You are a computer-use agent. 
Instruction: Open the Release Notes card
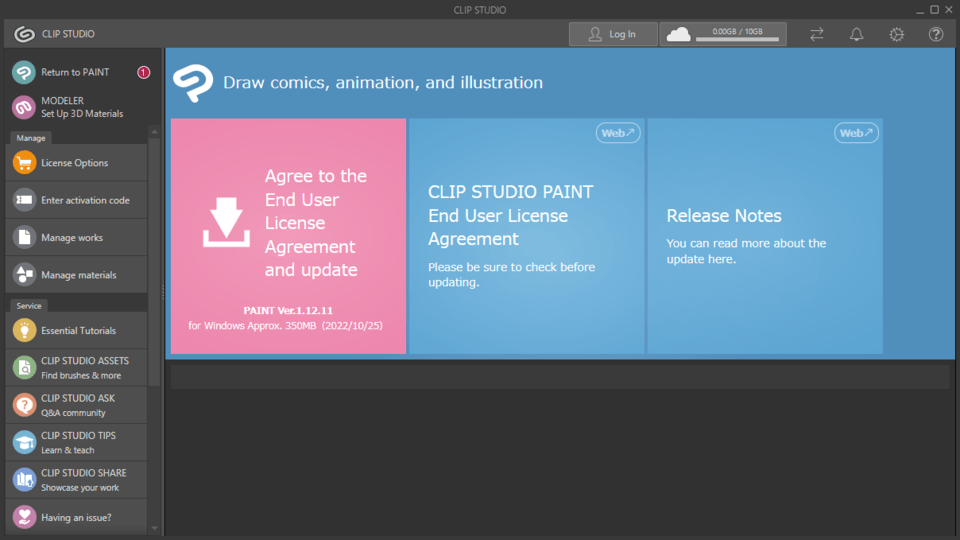(x=765, y=236)
